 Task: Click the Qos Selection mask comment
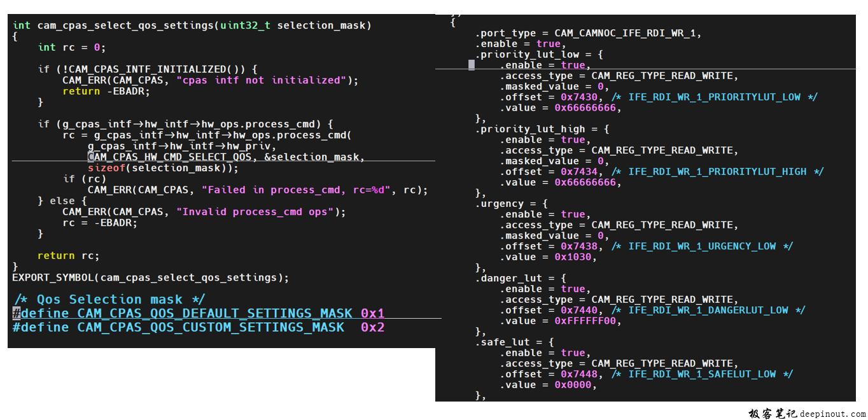[x=109, y=300]
